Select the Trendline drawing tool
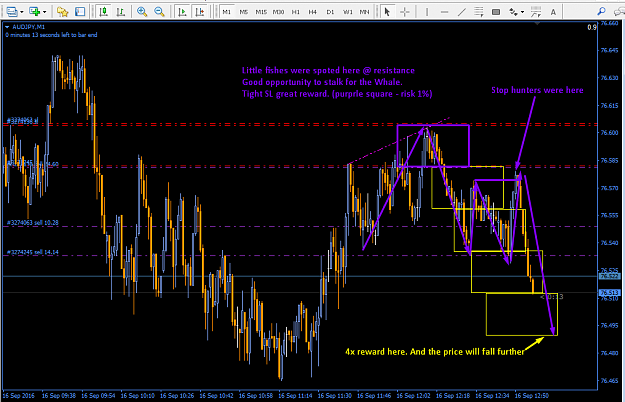625x402 pixels. pos(462,12)
